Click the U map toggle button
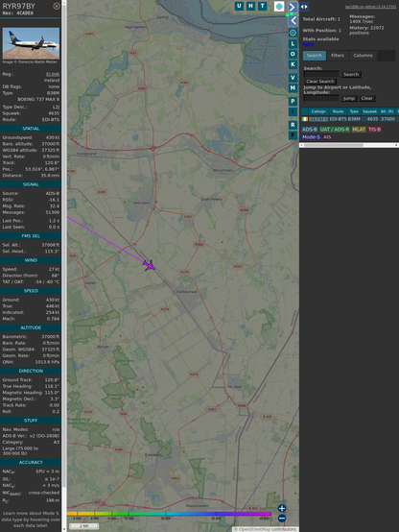The image size is (399, 532). [240, 6]
